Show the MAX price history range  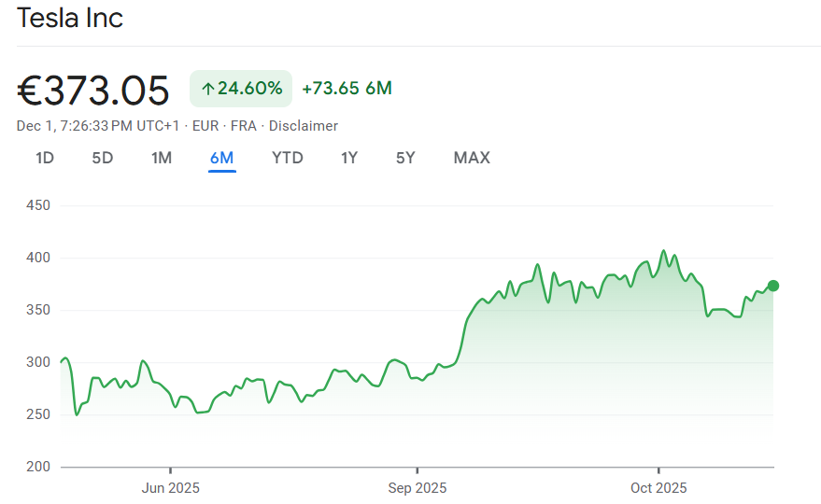click(x=472, y=158)
